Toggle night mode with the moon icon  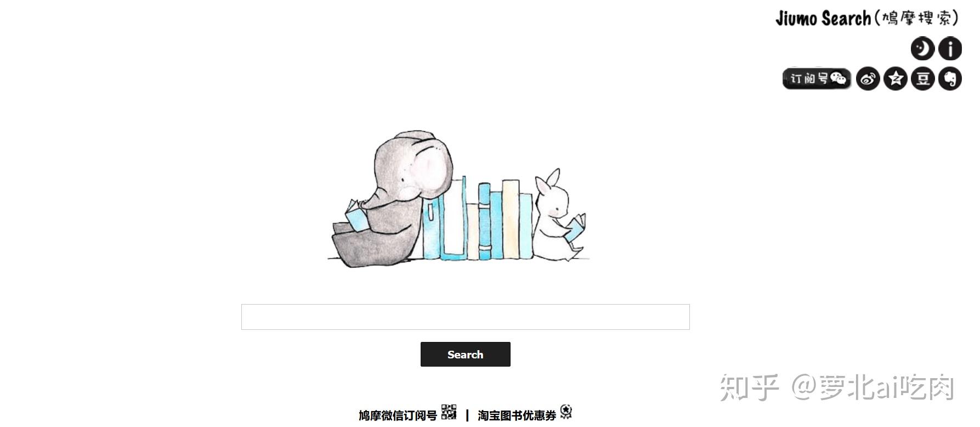[922, 48]
